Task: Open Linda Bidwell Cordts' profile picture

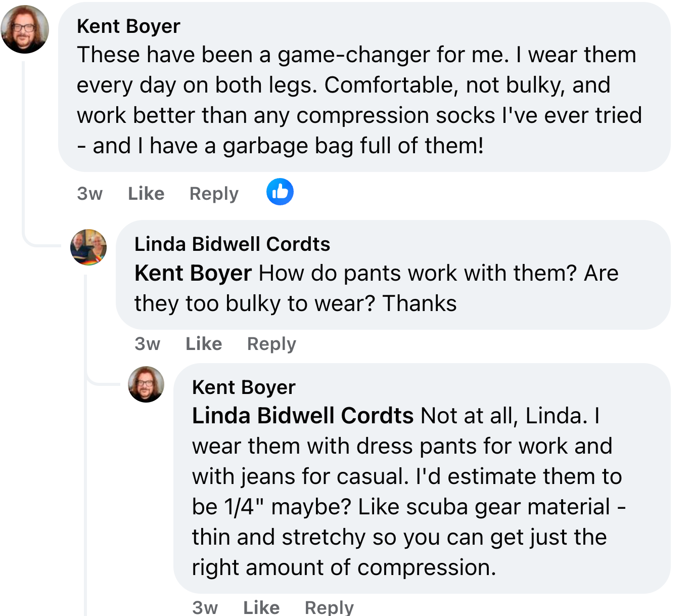Action: [x=88, y=247]
